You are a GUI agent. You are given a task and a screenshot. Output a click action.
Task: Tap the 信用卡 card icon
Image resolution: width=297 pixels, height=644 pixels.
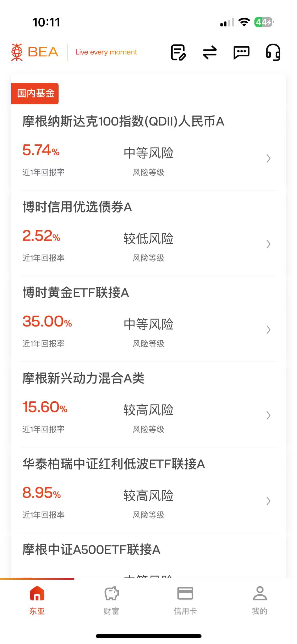tap(185, 593)
